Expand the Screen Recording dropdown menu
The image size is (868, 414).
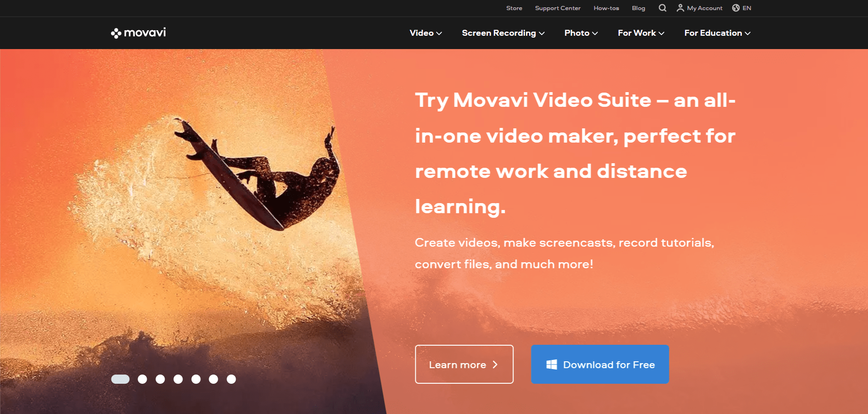503,33
